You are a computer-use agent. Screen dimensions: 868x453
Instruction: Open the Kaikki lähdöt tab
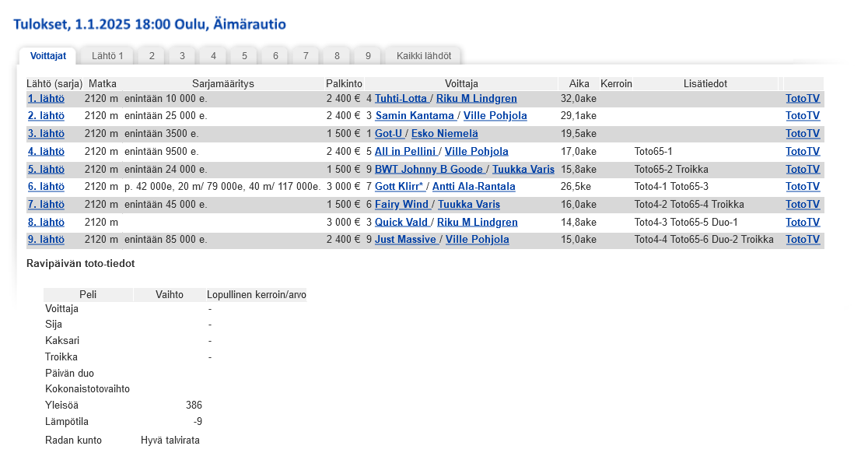tap(423, 56)
